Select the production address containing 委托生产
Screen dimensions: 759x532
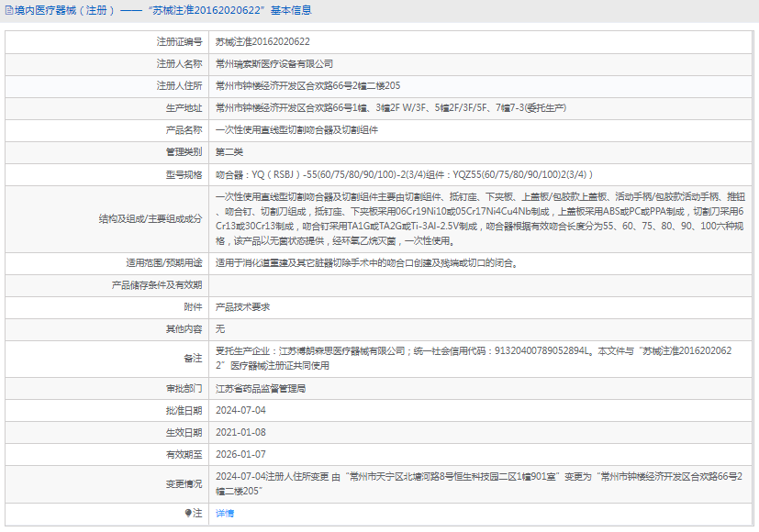[x=391, y=108]
